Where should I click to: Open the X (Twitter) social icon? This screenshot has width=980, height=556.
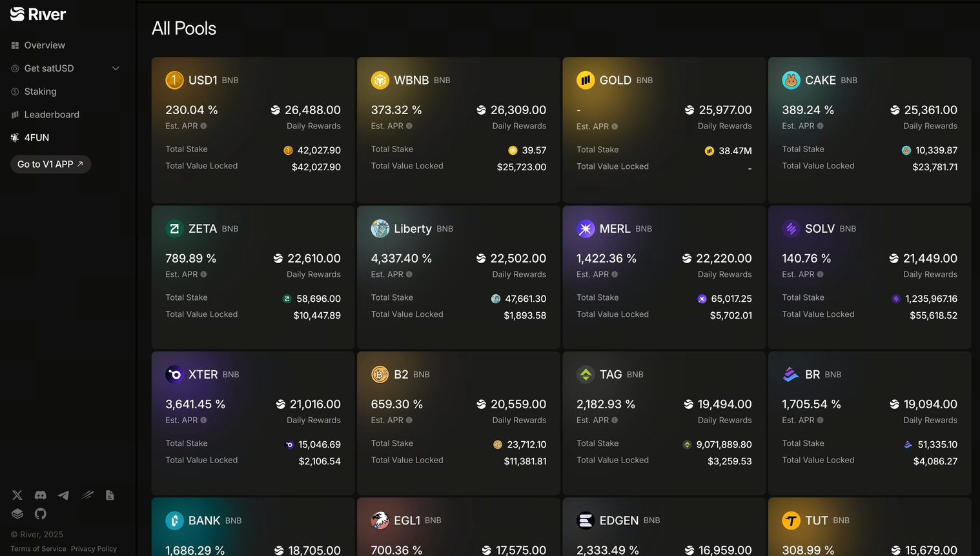coord(17,495)
